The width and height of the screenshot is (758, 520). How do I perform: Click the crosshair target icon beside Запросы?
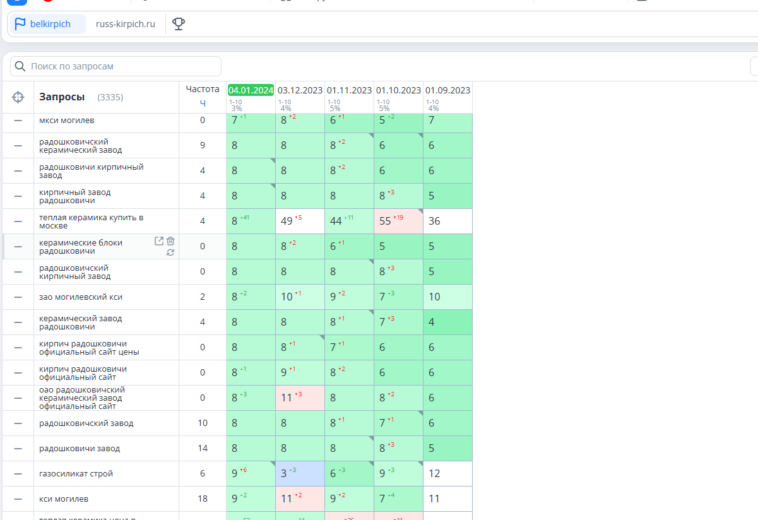[18, 97]
